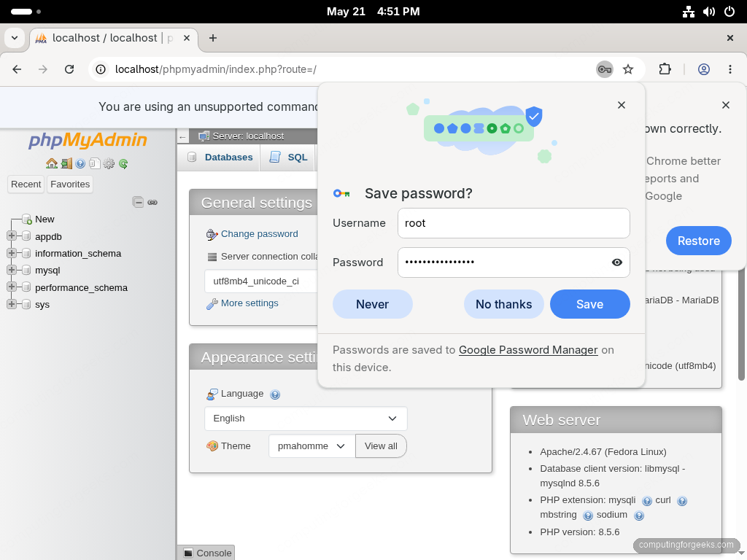Click the More settings link

pyautogui.click(x=249, y=303)
